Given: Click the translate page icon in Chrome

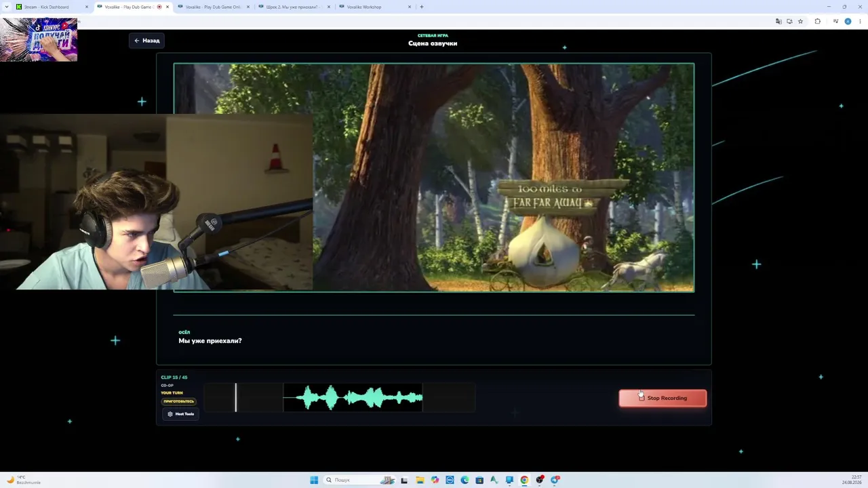Looking at the screenshot, I should pyautogui.click(x=778, y=22).
